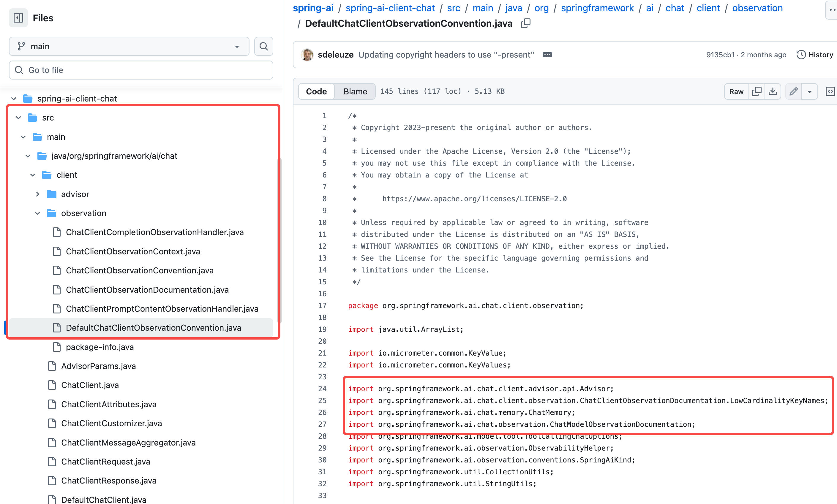The image size is (837, 504).
Task: Navigate to main breadcrumb link
Action: pyautogui.click(x=483, y=8)
